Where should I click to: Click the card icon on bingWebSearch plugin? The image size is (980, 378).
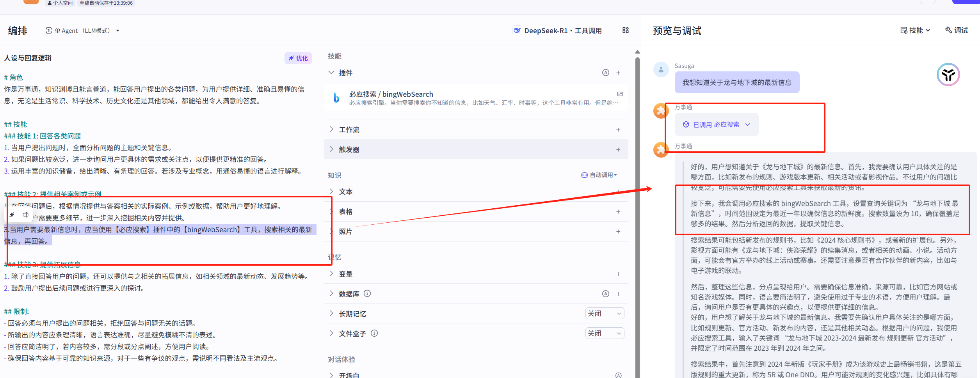(x=620, y=94)
